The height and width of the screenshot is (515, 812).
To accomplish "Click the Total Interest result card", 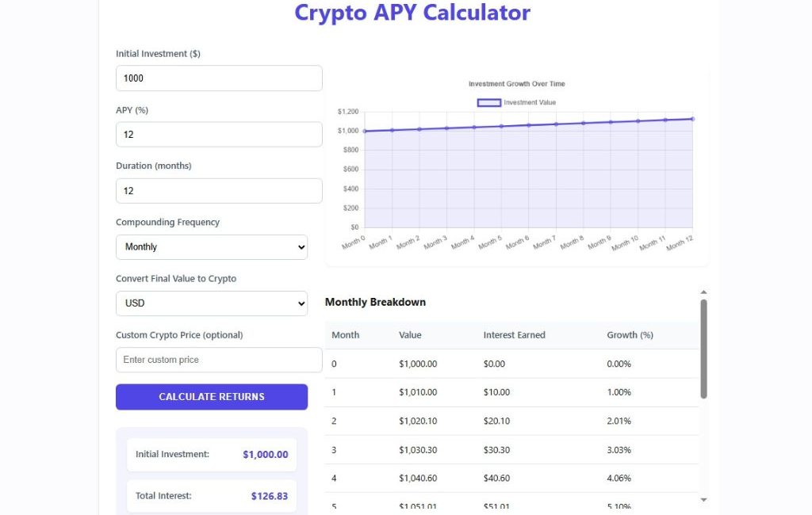I will pyautogui.click(x=212, y=496).
